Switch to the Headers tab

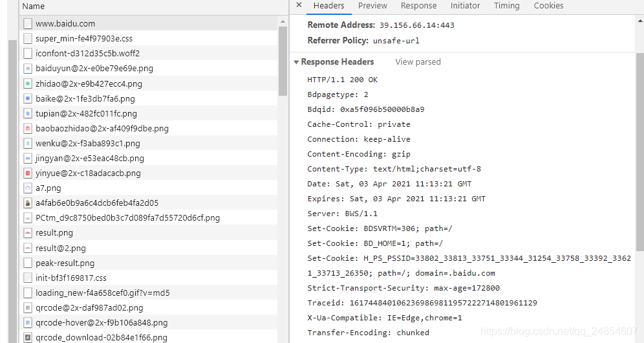pos(328,6)
